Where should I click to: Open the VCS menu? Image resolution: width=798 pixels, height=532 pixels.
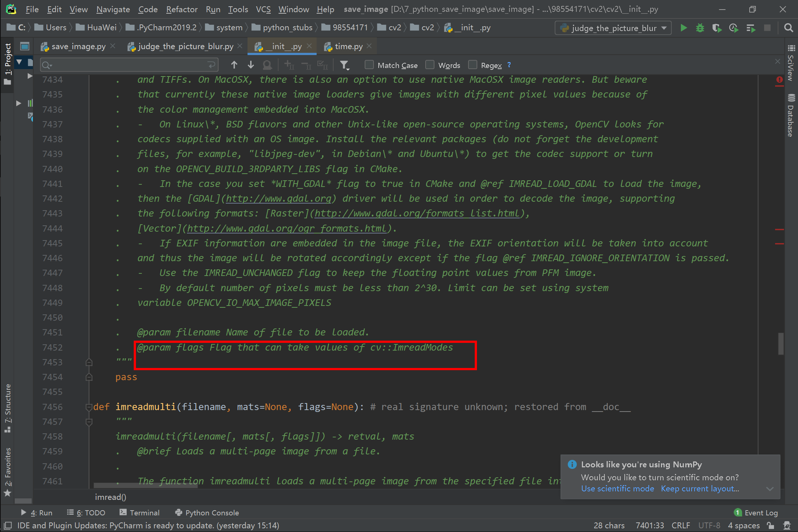[x=263, y=9]
